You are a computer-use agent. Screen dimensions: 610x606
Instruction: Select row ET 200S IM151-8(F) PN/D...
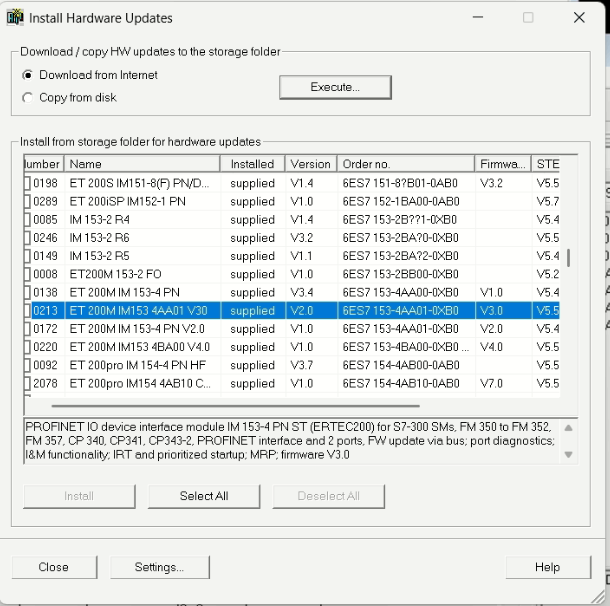pos(292,183)
